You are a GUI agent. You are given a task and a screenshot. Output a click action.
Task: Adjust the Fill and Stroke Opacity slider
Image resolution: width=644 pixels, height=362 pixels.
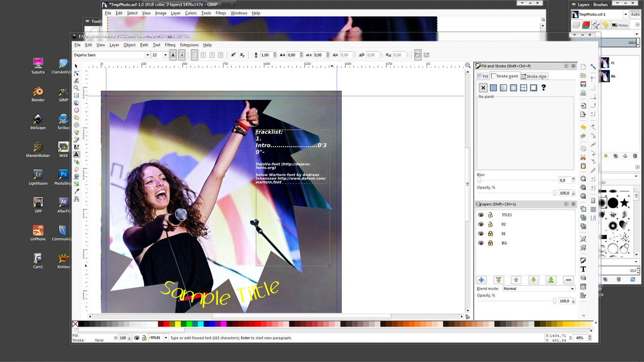[x=517, y=193]
